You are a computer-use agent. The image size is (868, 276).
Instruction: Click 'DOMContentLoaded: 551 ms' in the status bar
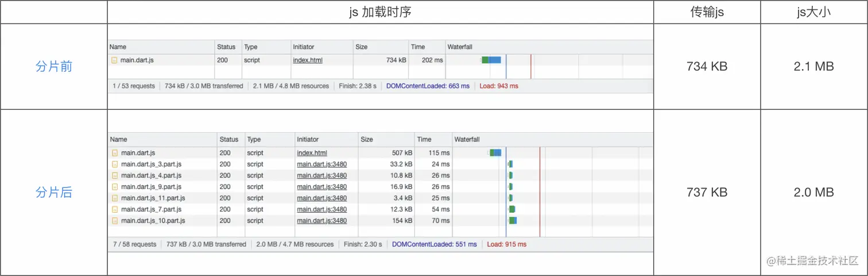(x=435, y=244)
